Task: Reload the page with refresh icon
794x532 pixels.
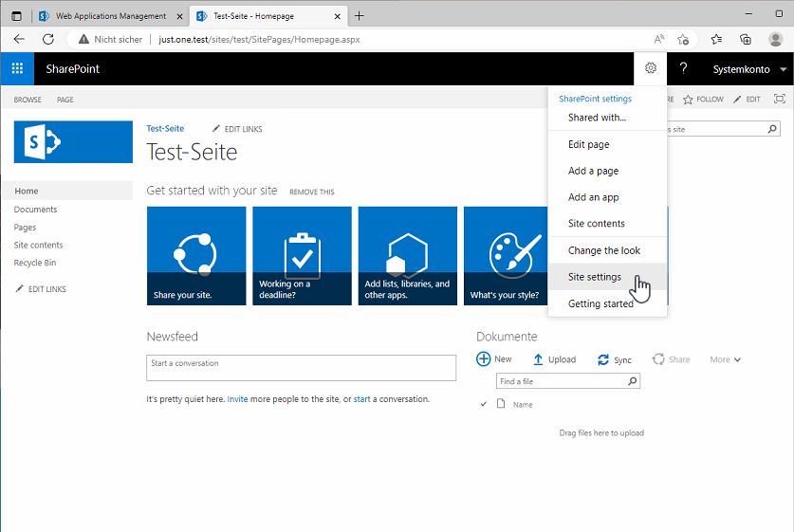Action: tap(48, 39)
